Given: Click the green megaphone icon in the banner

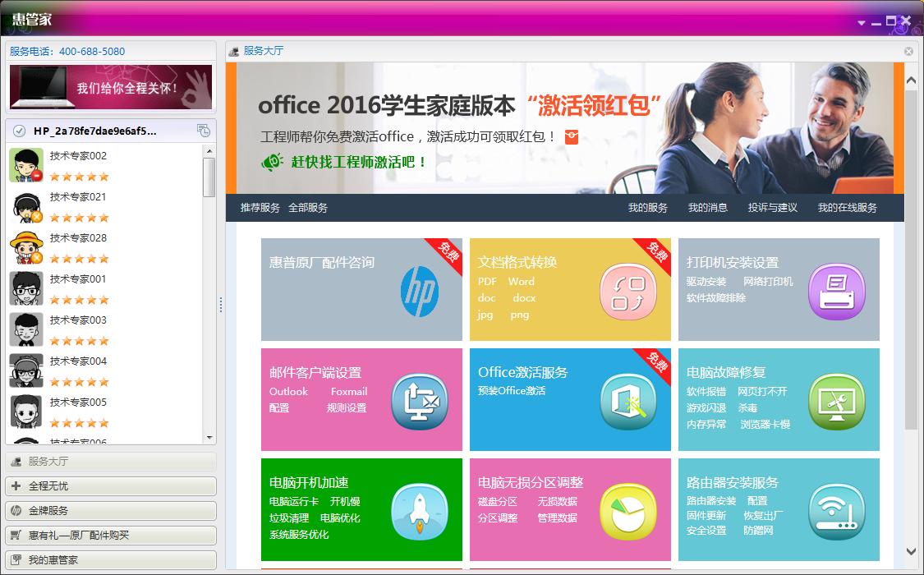Looking at the screenshot, I should [272, 162].
